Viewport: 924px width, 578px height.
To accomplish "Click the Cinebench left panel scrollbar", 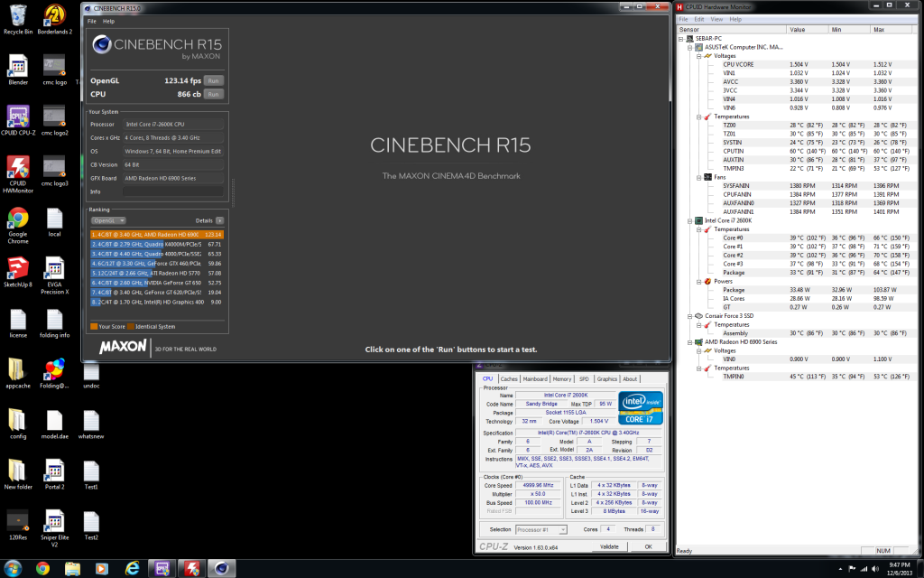I will pyautogui.click(x=233, y=191).
